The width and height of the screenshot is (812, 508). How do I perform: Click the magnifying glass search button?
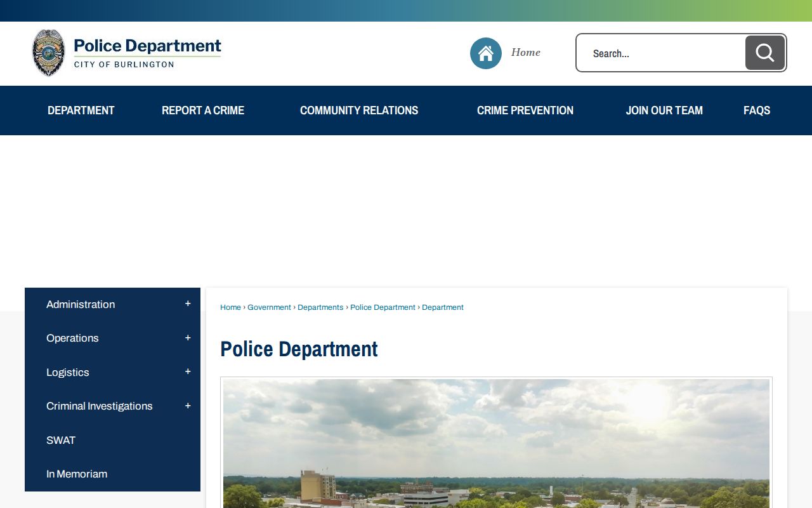tap(765, 53)
